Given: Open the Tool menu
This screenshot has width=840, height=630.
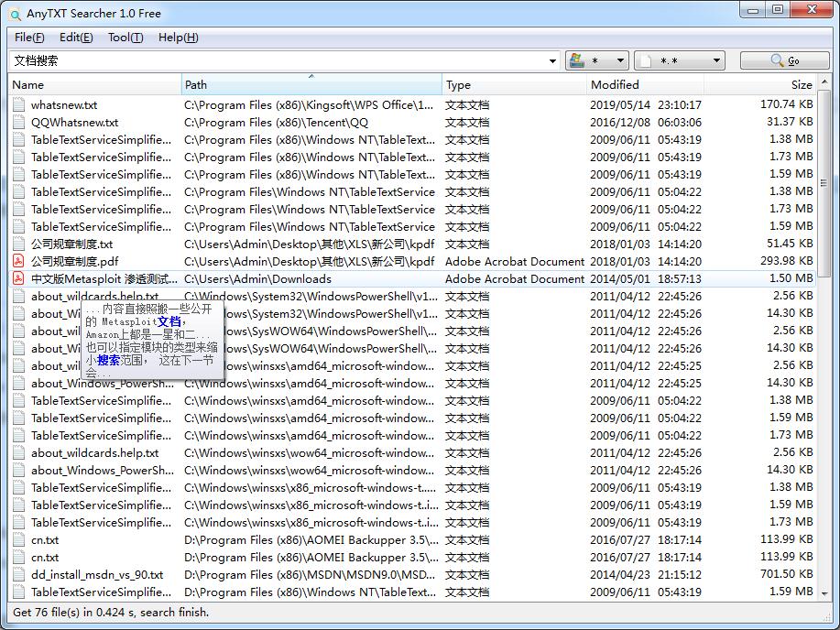Looking at the screenshot, I should click(x=125, y=38).
